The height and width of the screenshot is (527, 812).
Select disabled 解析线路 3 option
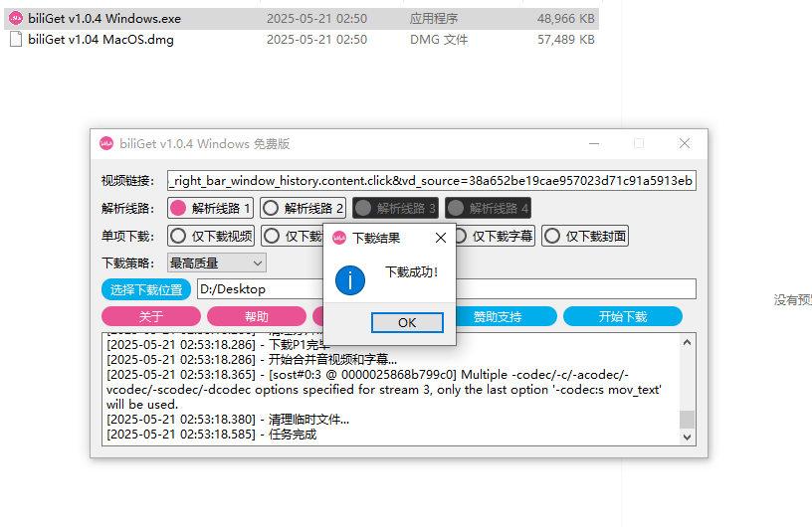[x=395, y=208]
